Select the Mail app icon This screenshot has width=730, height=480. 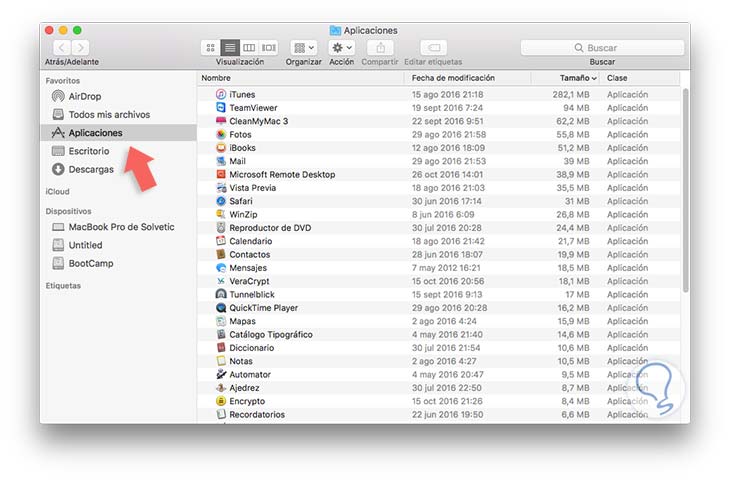click(221, 161)
